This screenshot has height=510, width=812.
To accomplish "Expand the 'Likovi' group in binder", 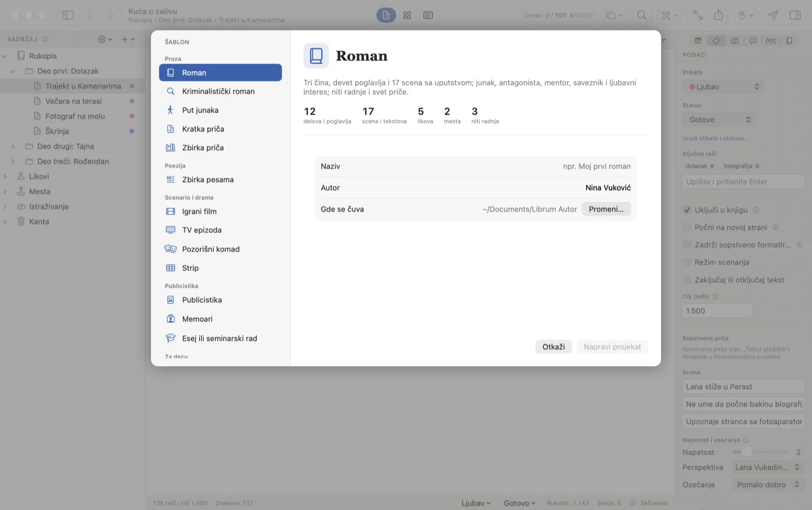I will click(x=5, y=176).
